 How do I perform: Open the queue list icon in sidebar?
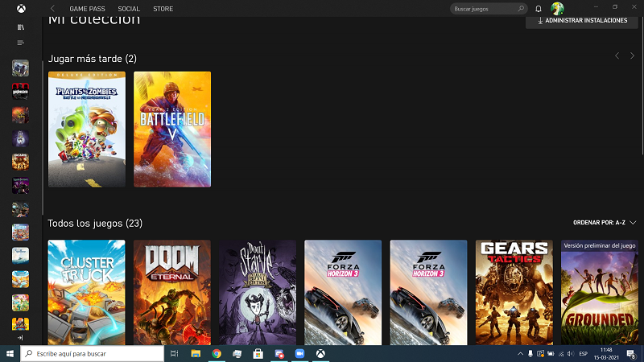21,43
